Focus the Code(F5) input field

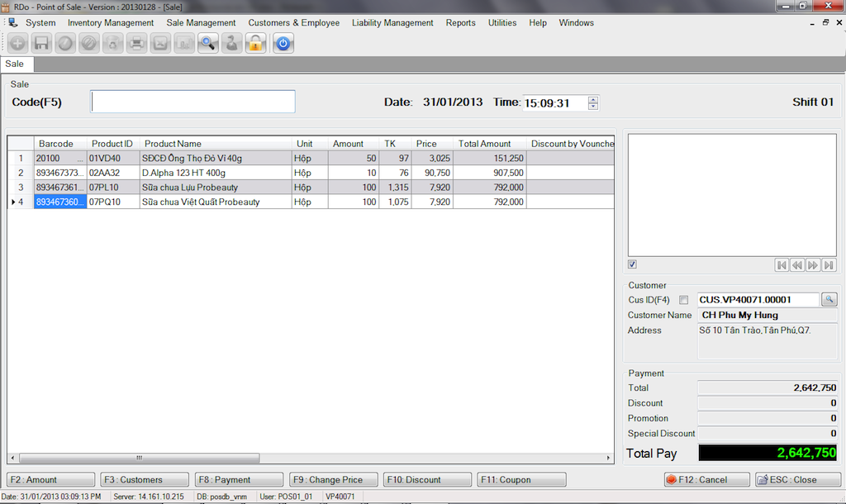(192, 102)
